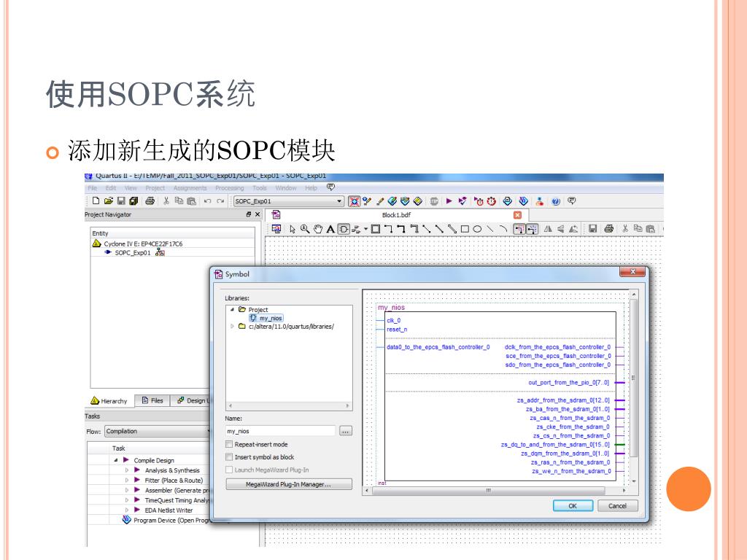Screen dimensions: 747x560
Task: Click Cancel in the Symbol dialog
Action: (617, 506)
